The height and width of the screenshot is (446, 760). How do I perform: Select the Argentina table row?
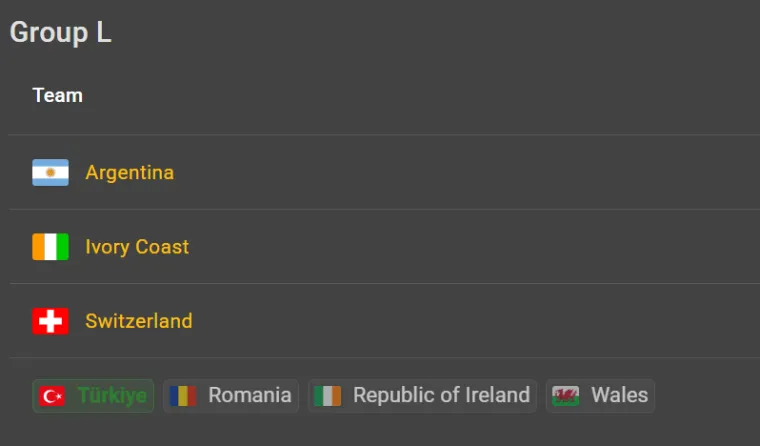[x=450, y=173]
